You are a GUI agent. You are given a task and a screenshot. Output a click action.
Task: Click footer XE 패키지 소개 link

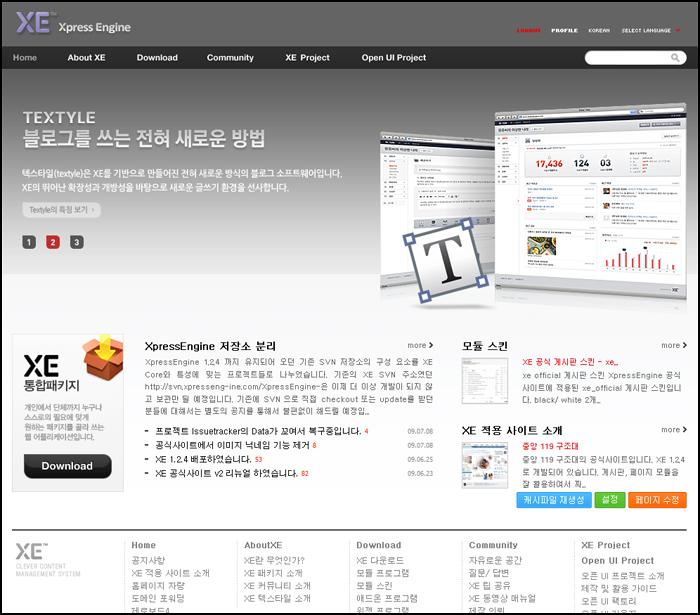click(x=273, y=573)
